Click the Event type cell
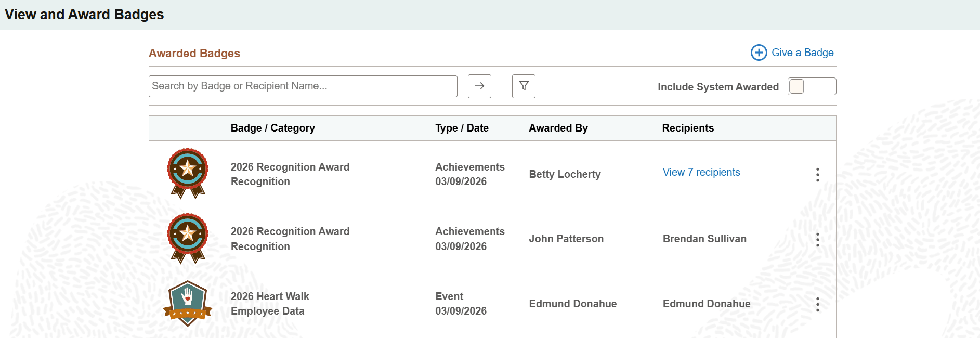Viewport: 980px width, 338px height. (449, 296)
